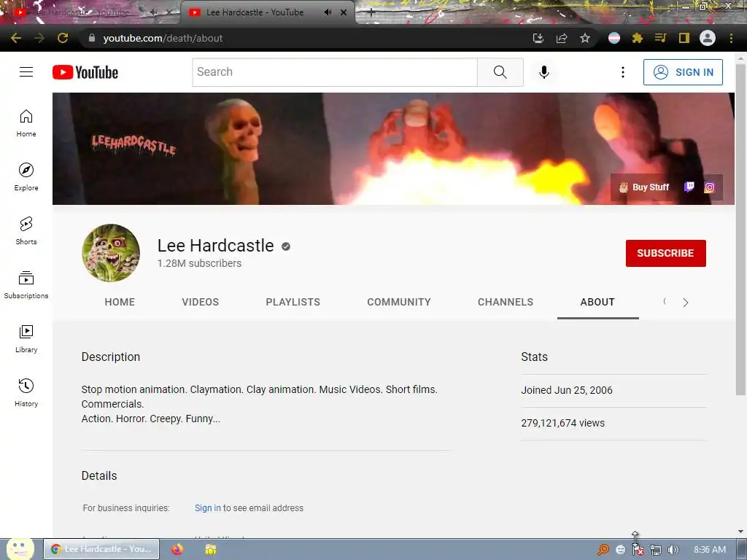This screenshot has width=747, height=560.
Task: Click Sign in link for email address
Action: [x=208, y=508]
